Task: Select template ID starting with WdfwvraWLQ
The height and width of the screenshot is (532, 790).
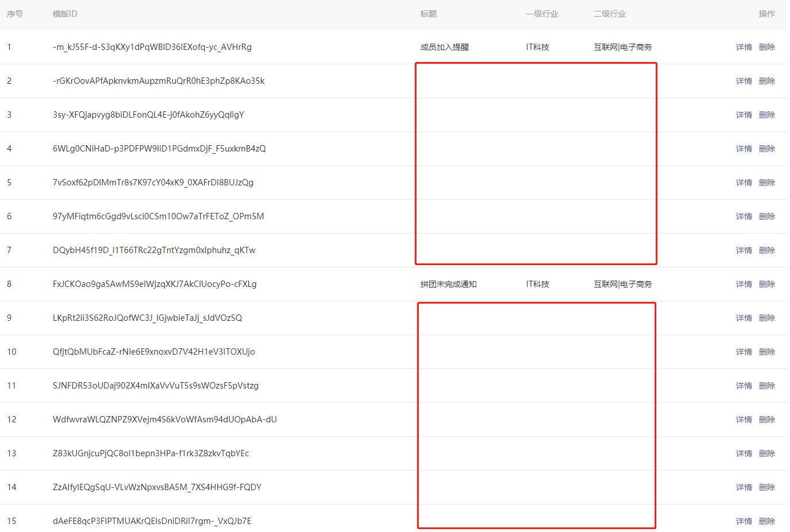Action: coord(165,420)
